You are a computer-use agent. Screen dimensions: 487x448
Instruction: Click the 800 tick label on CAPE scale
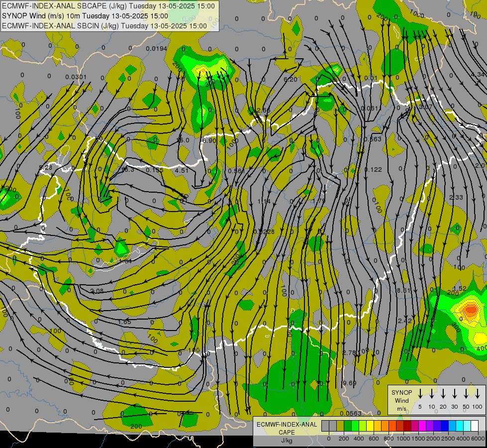click(389, 439)
